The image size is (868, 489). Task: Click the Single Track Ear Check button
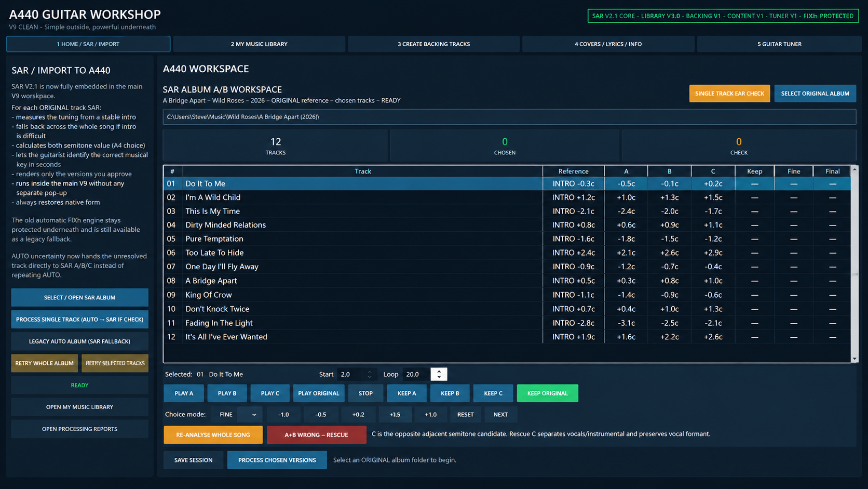point(729,94)
